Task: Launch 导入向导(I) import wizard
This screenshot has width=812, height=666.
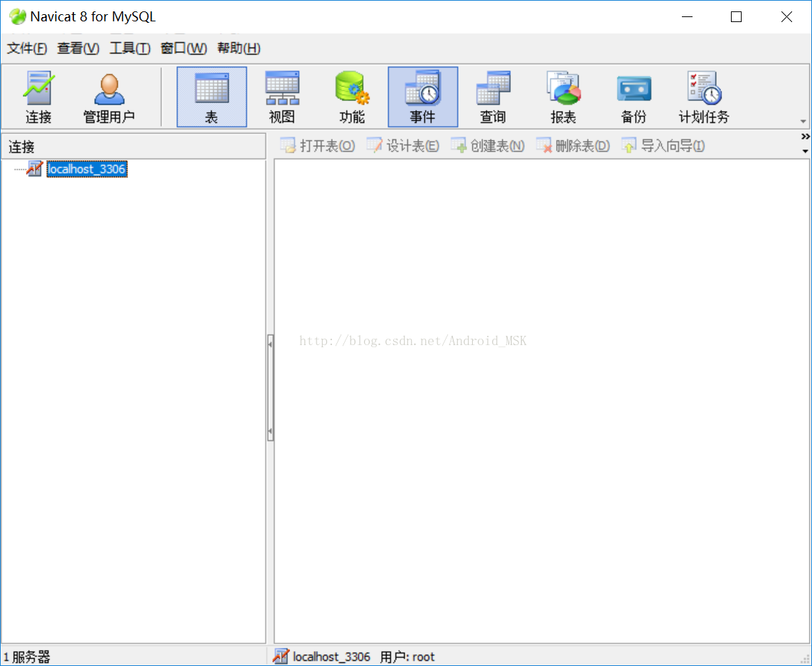Action: click(x=663, y=146)
